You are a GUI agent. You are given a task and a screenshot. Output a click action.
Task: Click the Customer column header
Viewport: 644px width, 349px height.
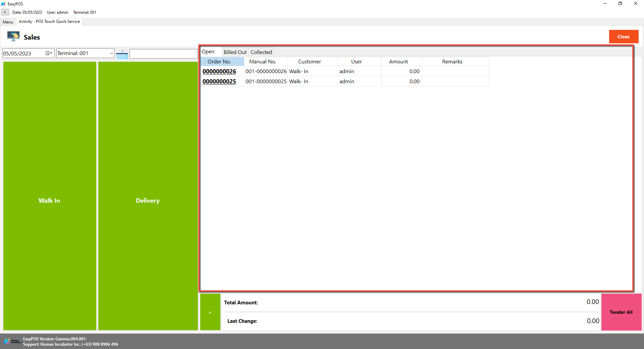click(313, 61)
